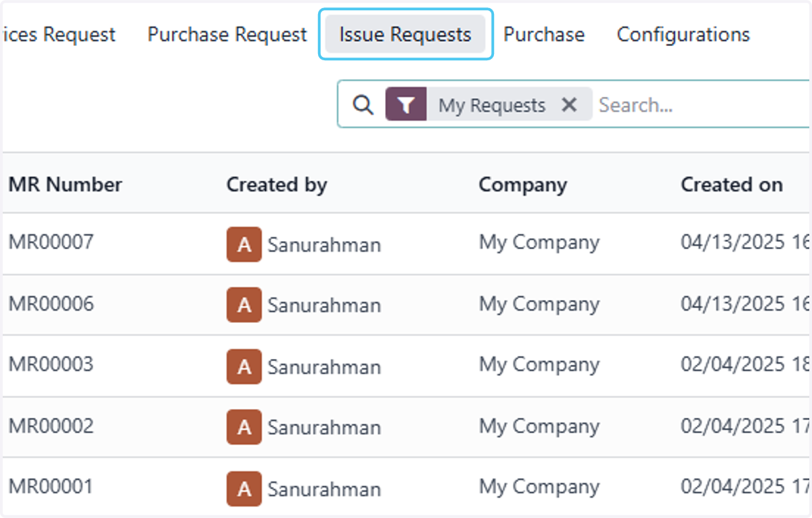
Task: Click My Company in MR00003 row
Action: pos(539,365)
